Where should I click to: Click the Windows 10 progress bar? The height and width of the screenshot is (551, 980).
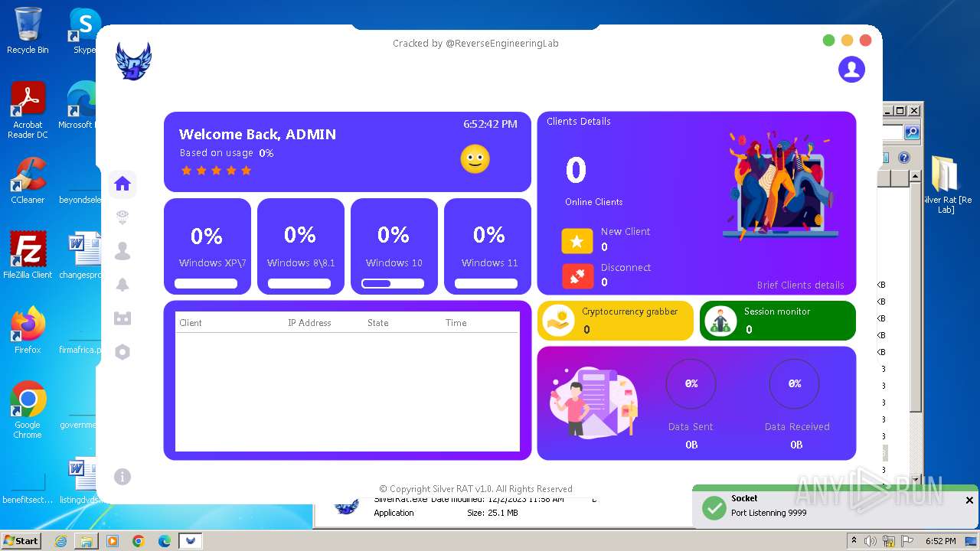393,283
